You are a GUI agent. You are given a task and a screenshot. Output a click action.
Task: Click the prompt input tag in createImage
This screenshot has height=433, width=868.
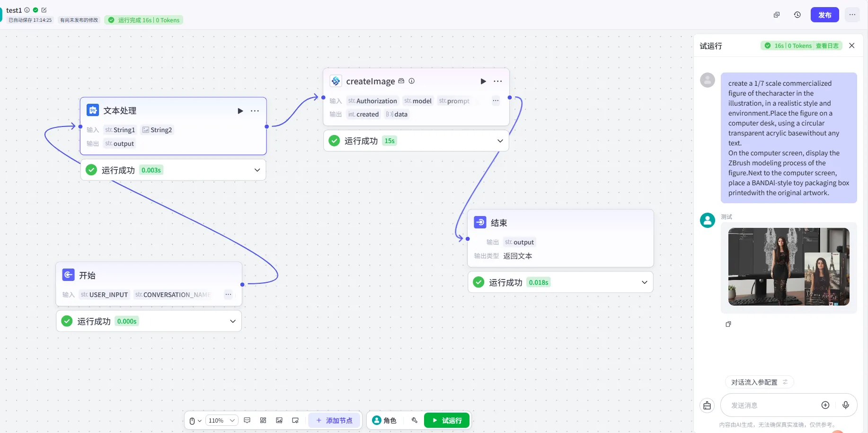[x=454, y=101]
